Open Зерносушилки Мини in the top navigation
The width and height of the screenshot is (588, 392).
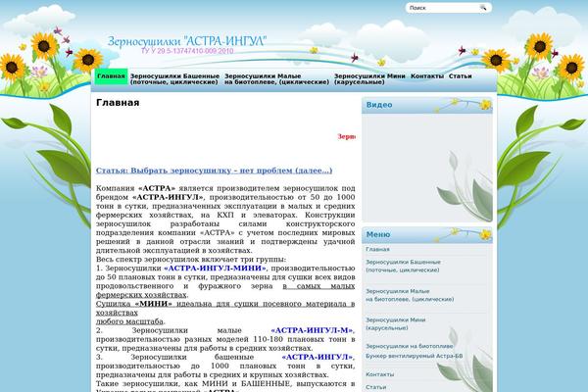tap(369, 78)
